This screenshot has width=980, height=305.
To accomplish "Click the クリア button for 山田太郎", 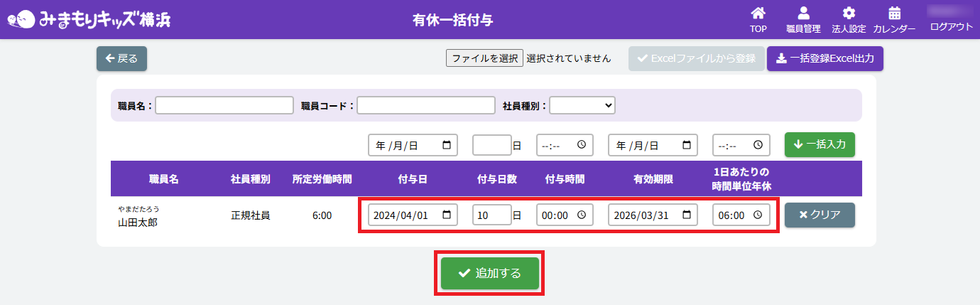I will tap(819, 215).
